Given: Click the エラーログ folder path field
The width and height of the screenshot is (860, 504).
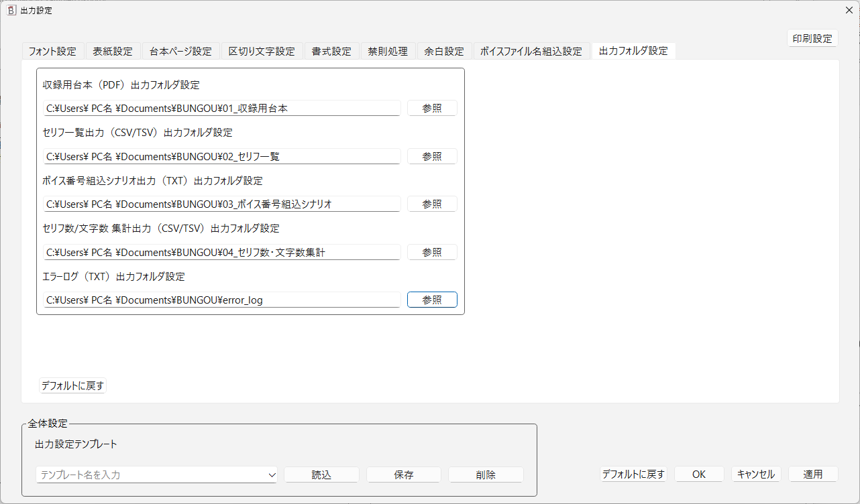Looking at the screenshot, I should click(x=221, y=299).
